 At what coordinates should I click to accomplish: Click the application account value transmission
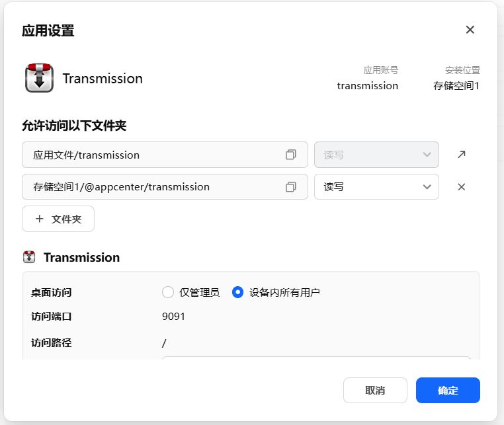point(367,86)
